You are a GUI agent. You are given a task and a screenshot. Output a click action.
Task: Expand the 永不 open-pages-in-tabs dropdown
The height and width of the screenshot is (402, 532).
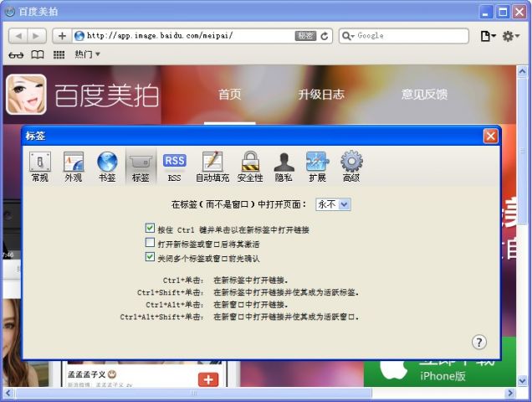[333, 204]
